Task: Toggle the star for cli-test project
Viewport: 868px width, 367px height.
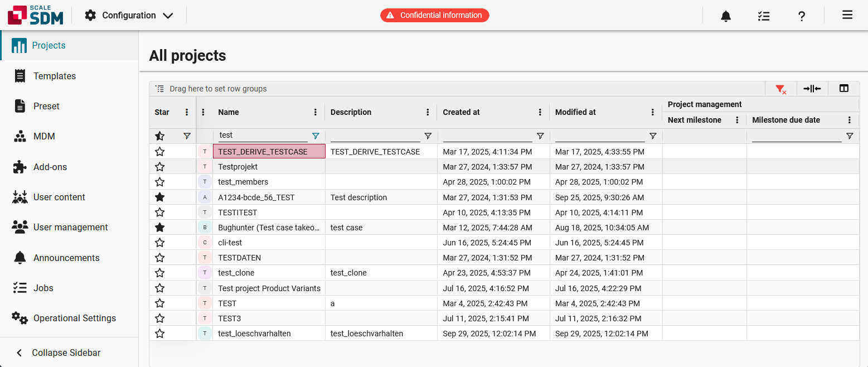Action: click(160, 243)
